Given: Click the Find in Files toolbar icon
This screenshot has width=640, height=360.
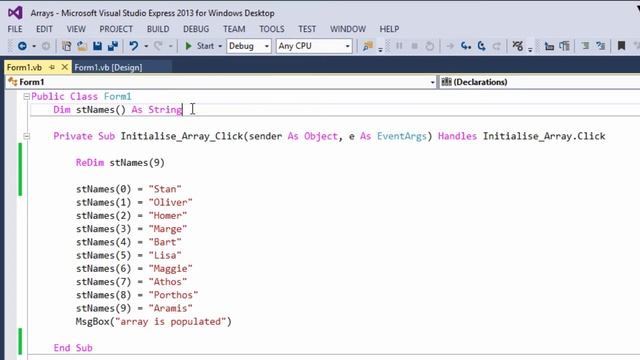Looking at the screenshot, I should [368, 46].
